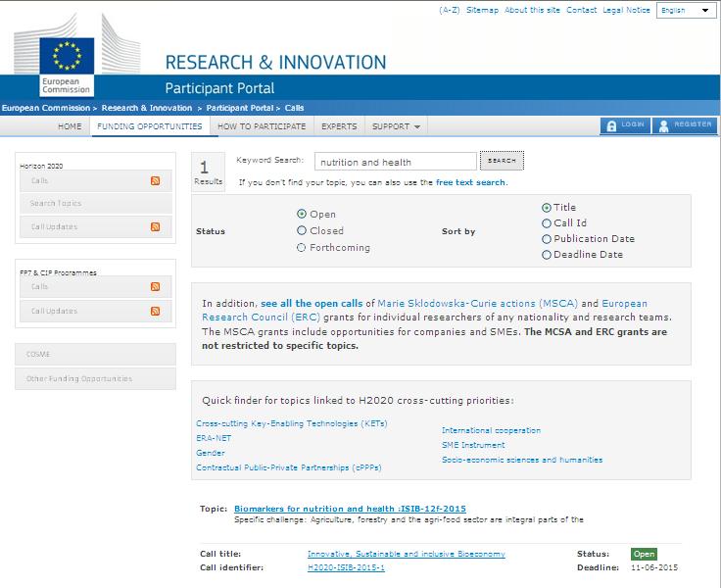Click the Calls breadcrumb
Screen dimensions: 721x588
[x=294, y=108]
